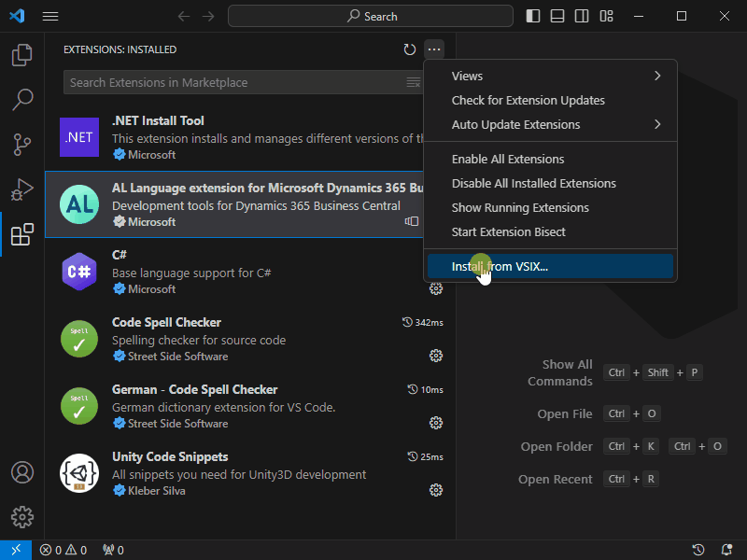Show errors and warnings in status bar
This screenshot has width=747, height=560.
[63, 550]
